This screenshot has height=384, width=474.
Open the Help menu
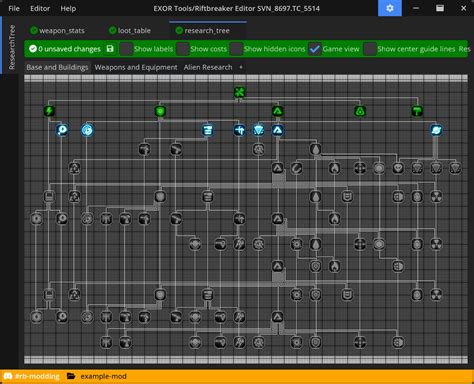pos(68,8)
